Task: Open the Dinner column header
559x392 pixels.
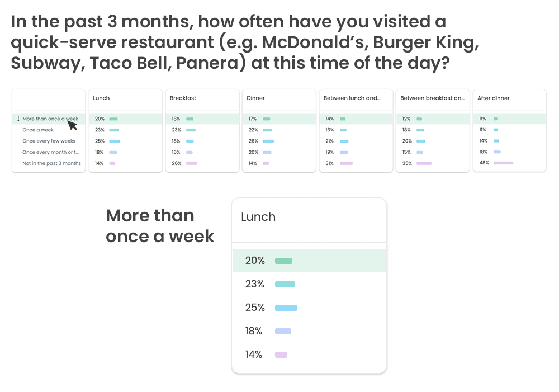Action: [255, 98]
